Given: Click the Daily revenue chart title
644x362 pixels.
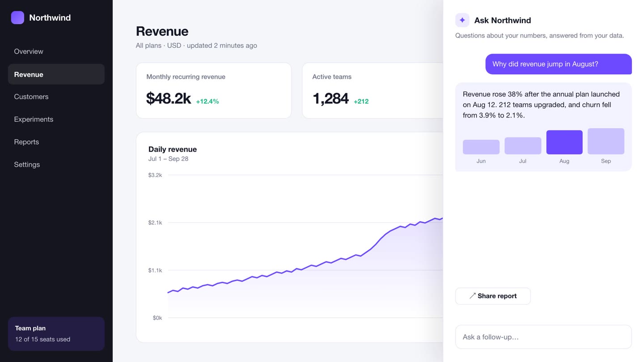Looking at the screenshot, I should (173, 149).
